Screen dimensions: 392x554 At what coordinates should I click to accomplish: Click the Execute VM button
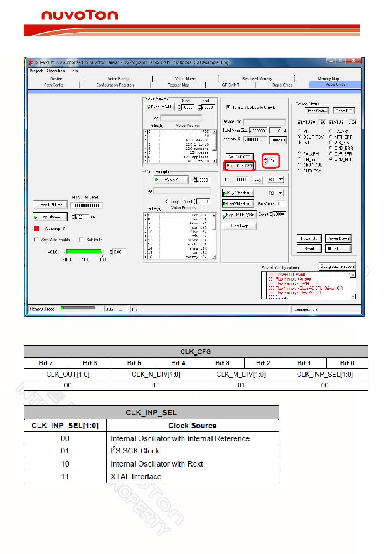tap(160, 107)
